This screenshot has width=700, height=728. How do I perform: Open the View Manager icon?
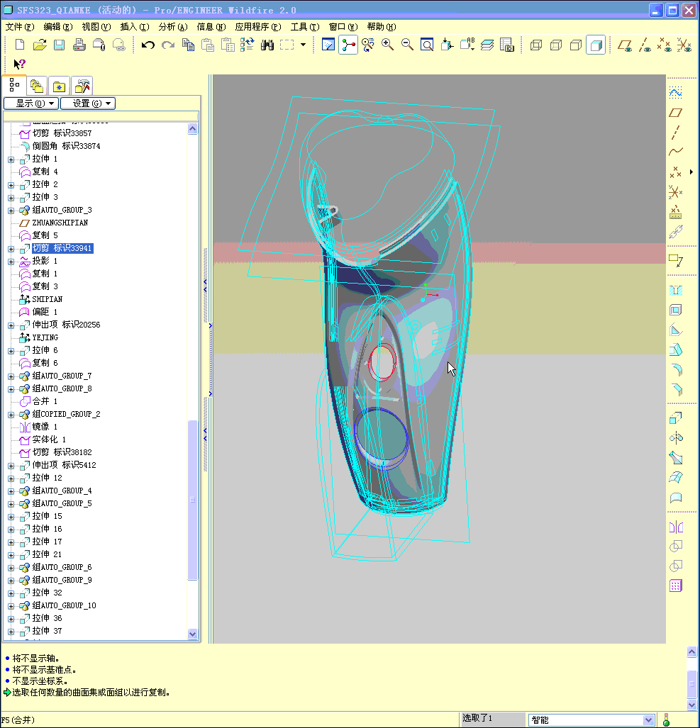(507, 45)
